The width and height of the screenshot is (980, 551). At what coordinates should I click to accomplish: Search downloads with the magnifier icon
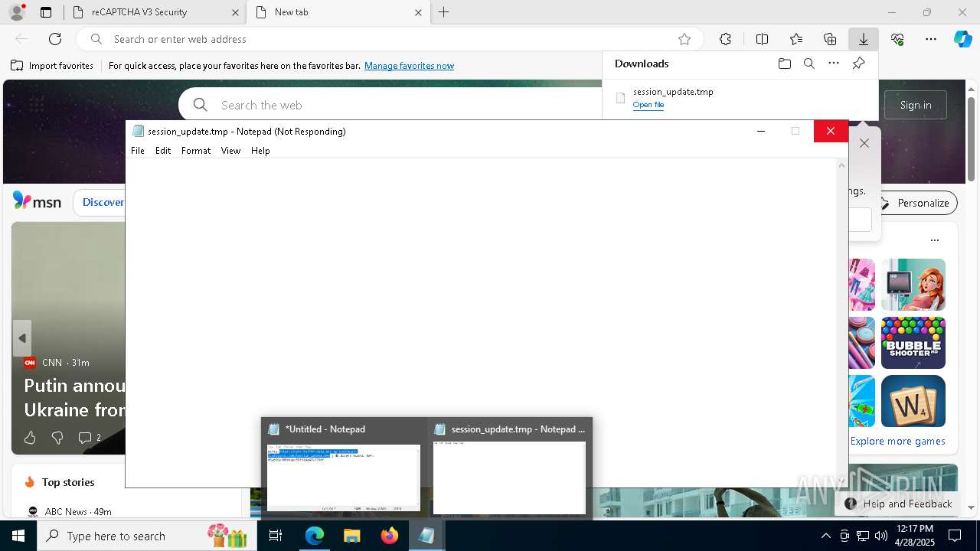tap(809, 64)
